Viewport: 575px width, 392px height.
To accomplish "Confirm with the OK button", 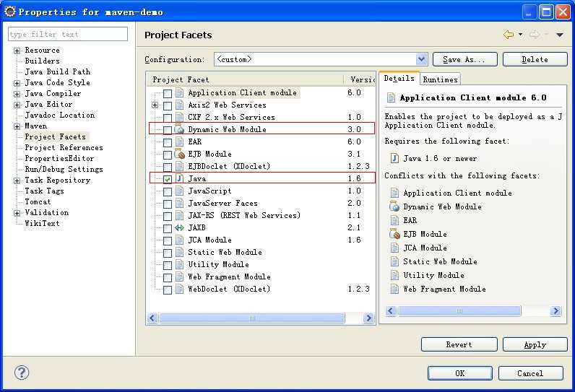I will tap(460, 373).
